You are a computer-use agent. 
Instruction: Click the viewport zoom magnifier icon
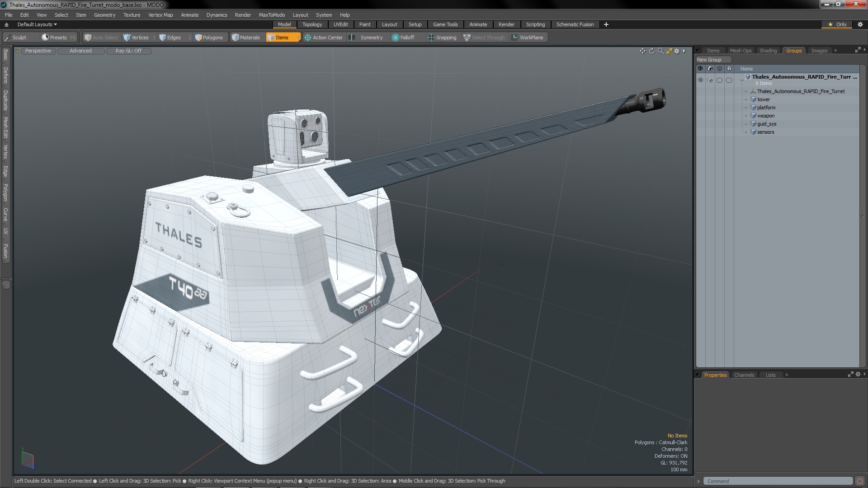660,51
